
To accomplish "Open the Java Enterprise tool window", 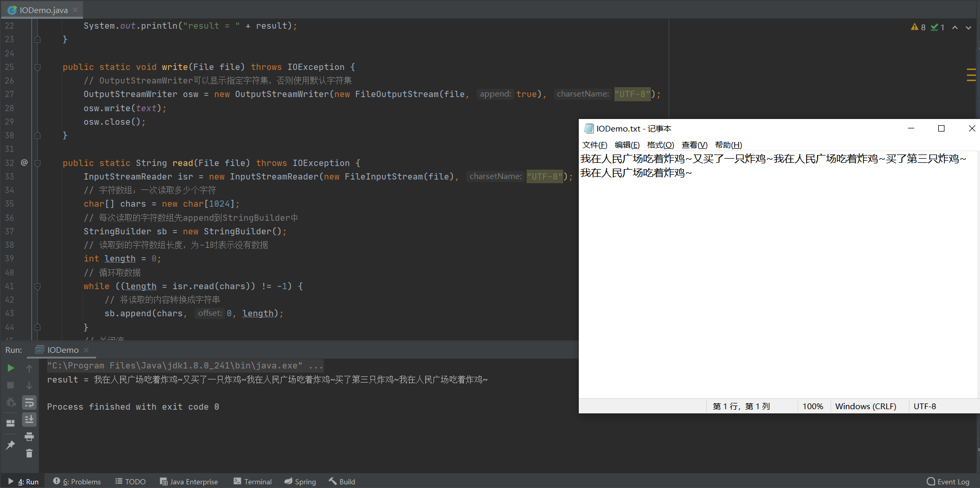I will (189, 482).
